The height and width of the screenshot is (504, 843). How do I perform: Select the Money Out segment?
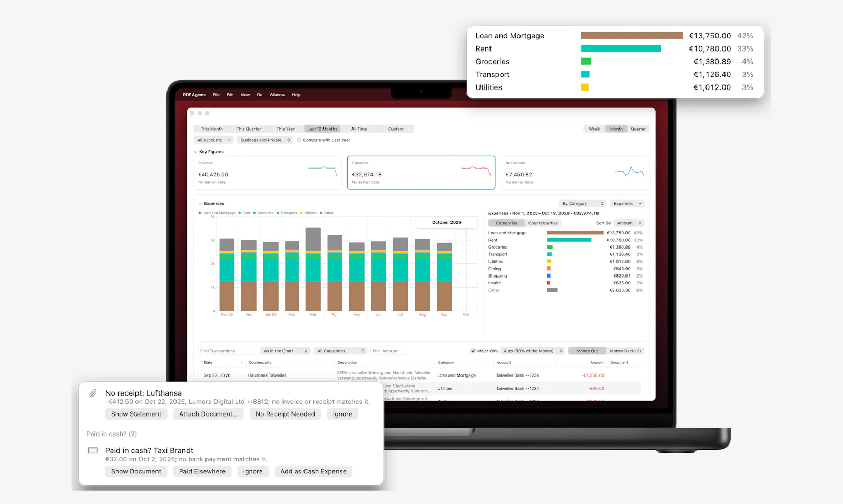coord(587,351)
